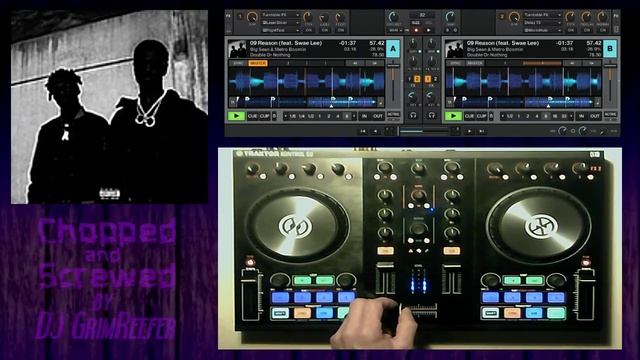Set Deck A loop size to 1/8
The height and width of the screenshot is (360, 640).
tap(292, 116)
